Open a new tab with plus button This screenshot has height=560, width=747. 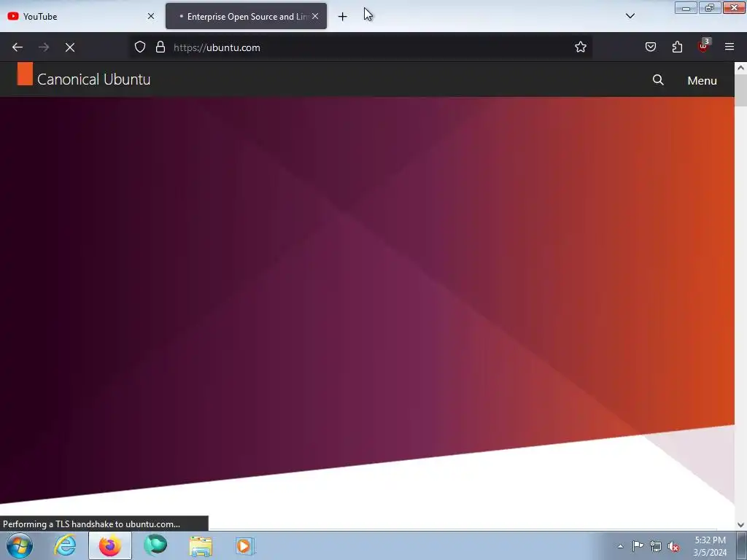pos(343,17)
